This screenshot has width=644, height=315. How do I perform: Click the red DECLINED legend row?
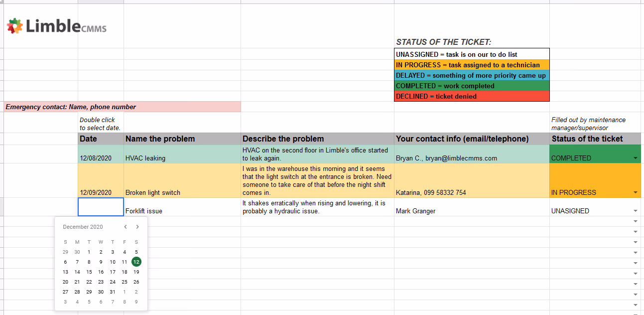[x=472, y=96]
